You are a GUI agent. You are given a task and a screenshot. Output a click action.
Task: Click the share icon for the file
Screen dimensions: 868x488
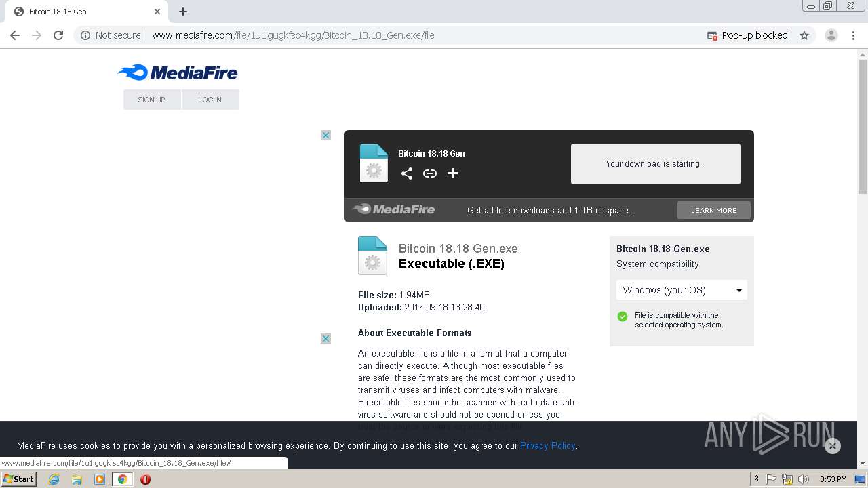[x=407, y=174]
